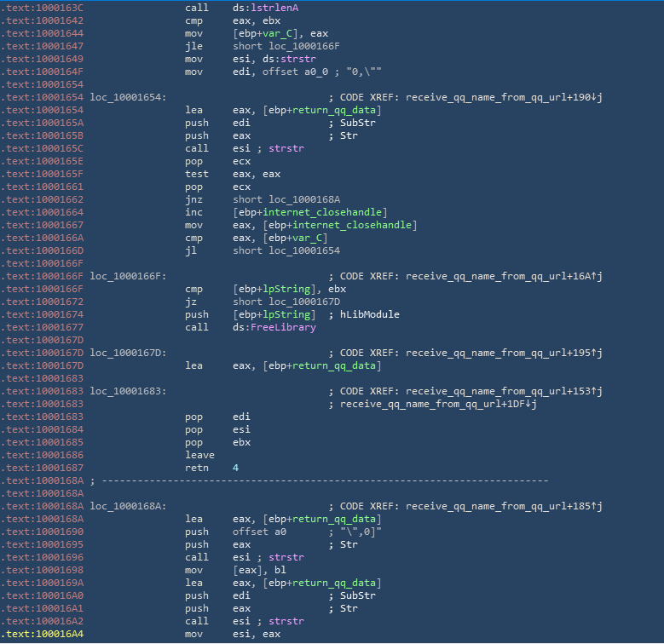Viewport: 664px width, 644px height.
Task: Follow the receive_qq_name_from_qq_url+195 cross reference
Action: pyautogui.click(x=503, y=353)
